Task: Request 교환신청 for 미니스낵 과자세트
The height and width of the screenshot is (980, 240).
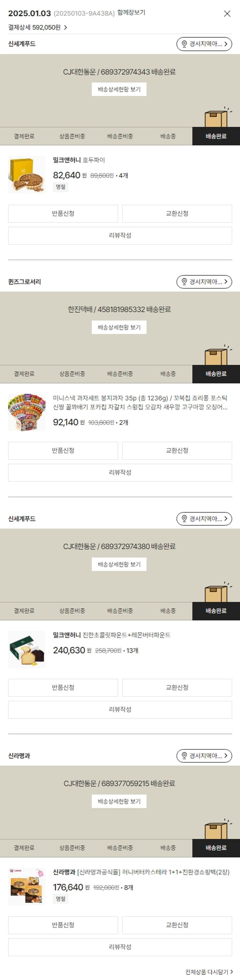Action: pos(177,451)
